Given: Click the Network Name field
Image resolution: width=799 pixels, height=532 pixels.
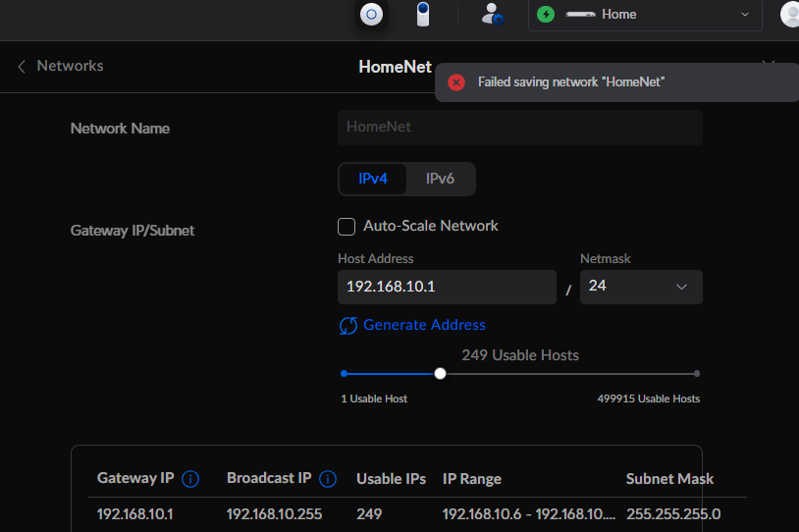Looking at the screenshot, I should point(519,128).
